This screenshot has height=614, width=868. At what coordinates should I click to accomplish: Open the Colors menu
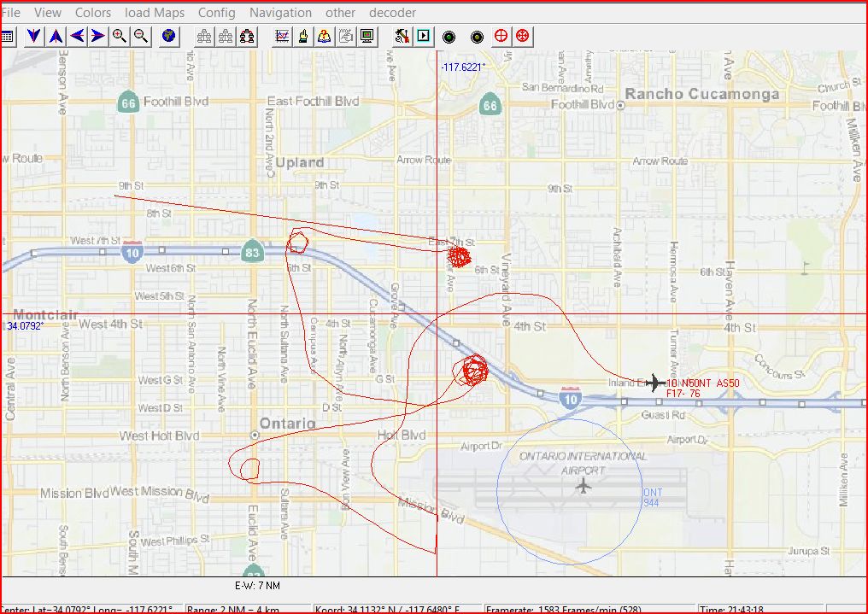(x=93, y=13)
